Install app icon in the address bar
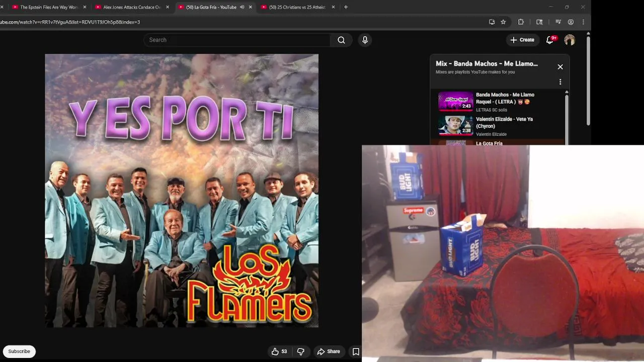The height and width of the screenshot is (362, 644). pyautogui.click(x=492, y=22)
